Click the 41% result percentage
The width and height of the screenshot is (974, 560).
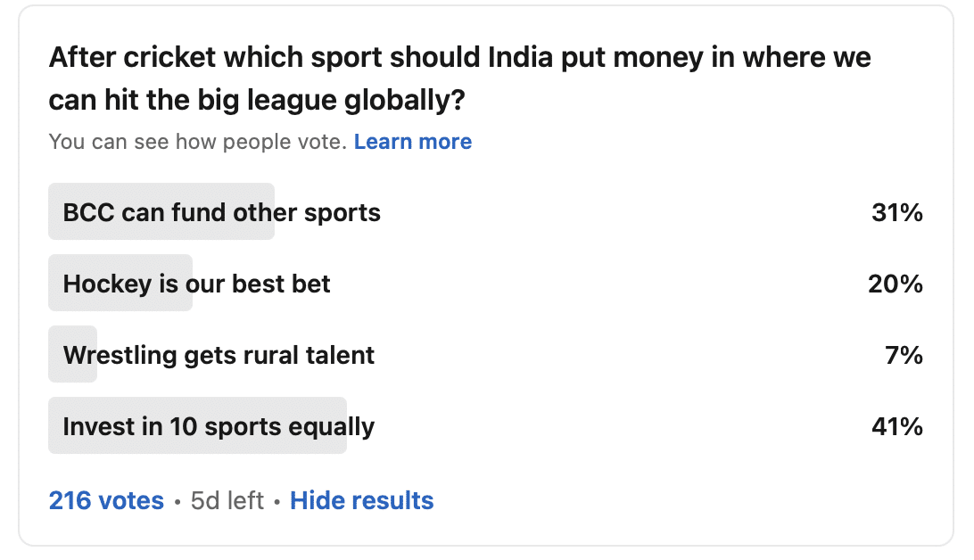click(896, 427)
